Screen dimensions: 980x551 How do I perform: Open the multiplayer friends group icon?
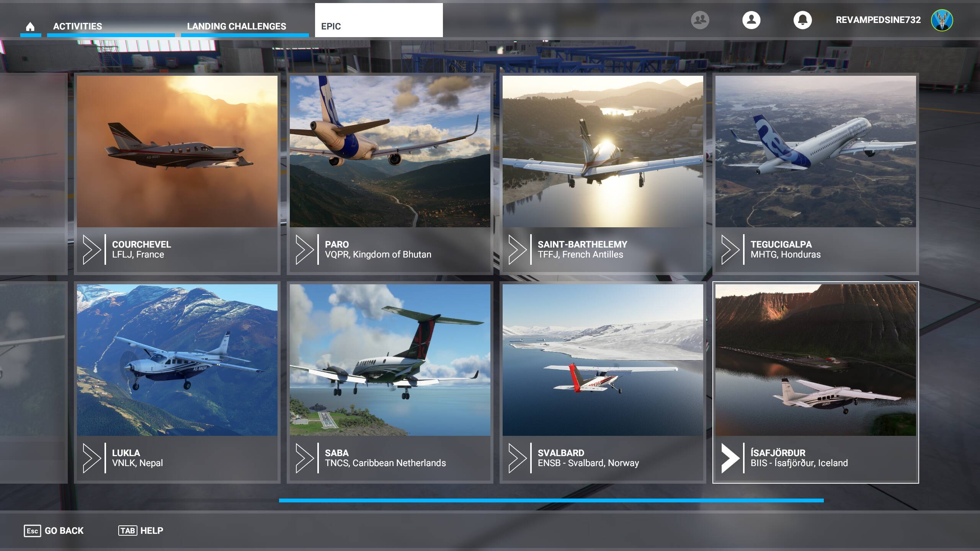[x=700, y=20]
